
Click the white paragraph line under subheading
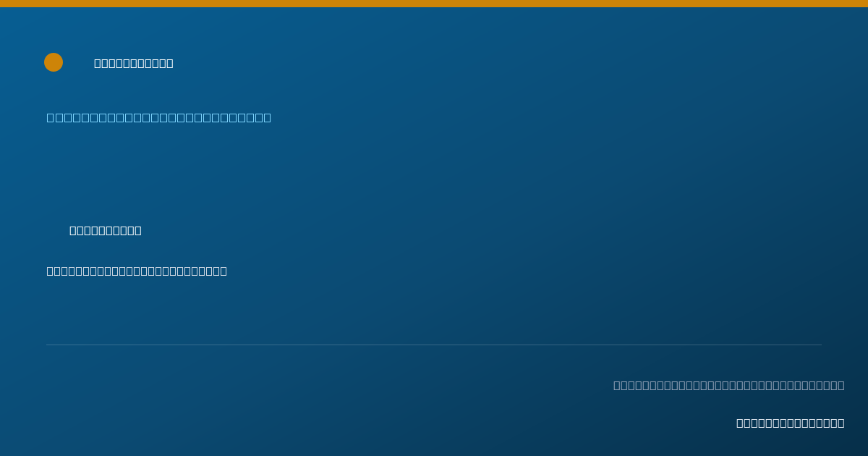point(137,271)
